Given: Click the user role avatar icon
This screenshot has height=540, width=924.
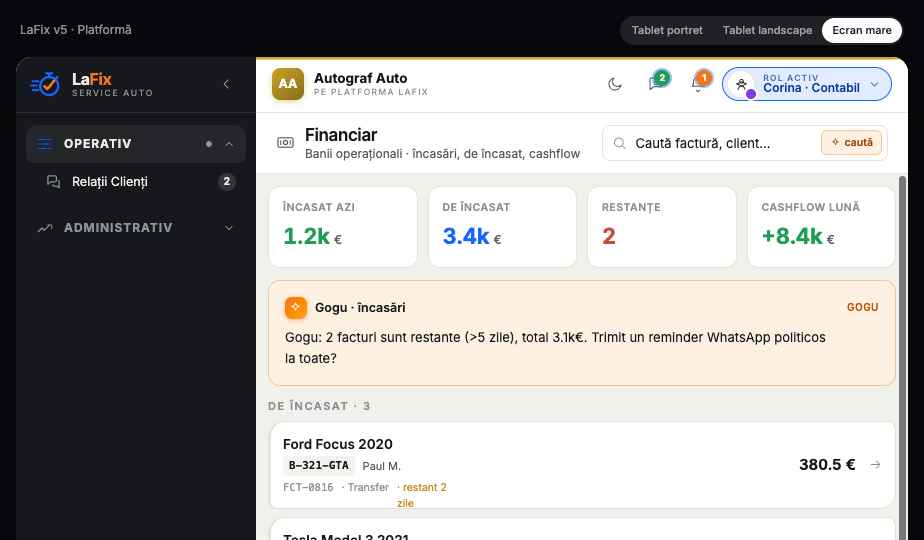Looking at the screenshot, I should coord(742,84).
